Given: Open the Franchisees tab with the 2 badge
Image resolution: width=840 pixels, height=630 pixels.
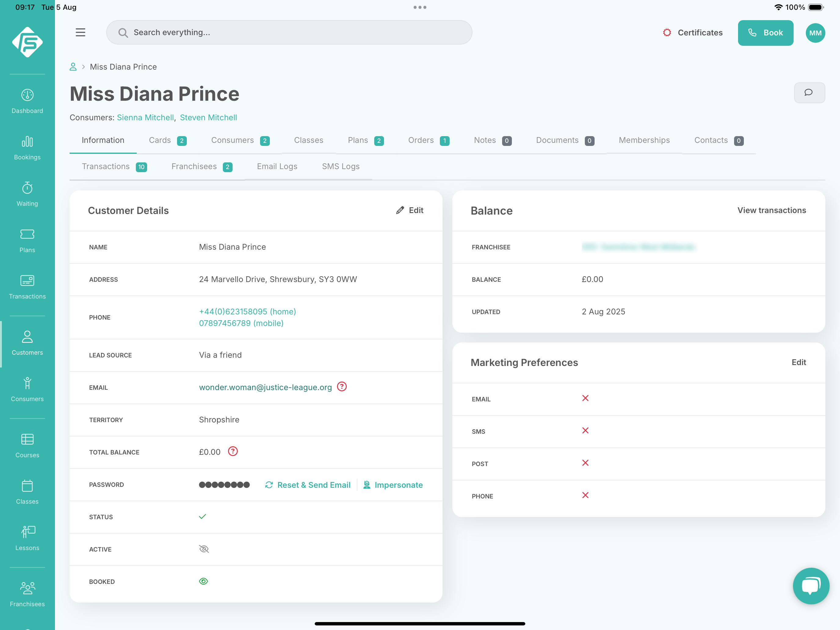Looking at the screenshot, I should [x=202, y=167].
